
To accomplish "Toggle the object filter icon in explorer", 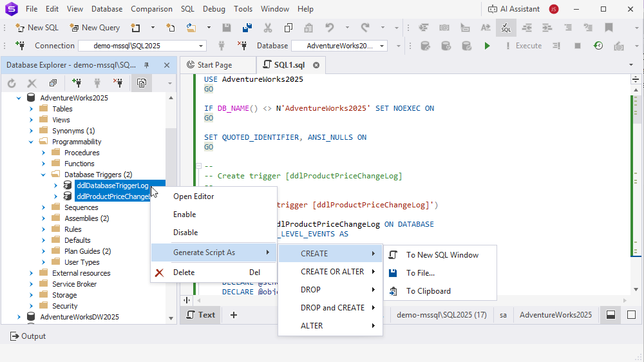I will tap(142, 83).
